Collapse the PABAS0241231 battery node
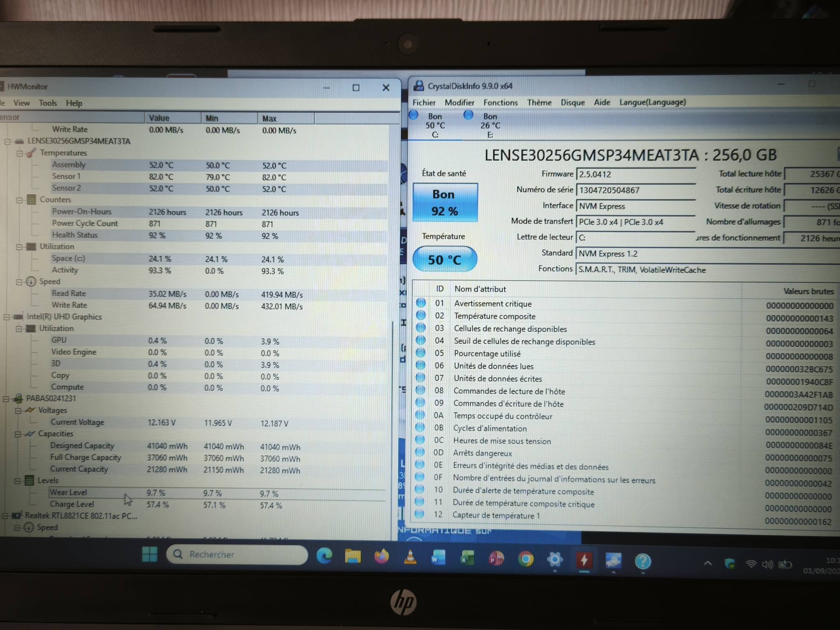 (x=6, y=399)
